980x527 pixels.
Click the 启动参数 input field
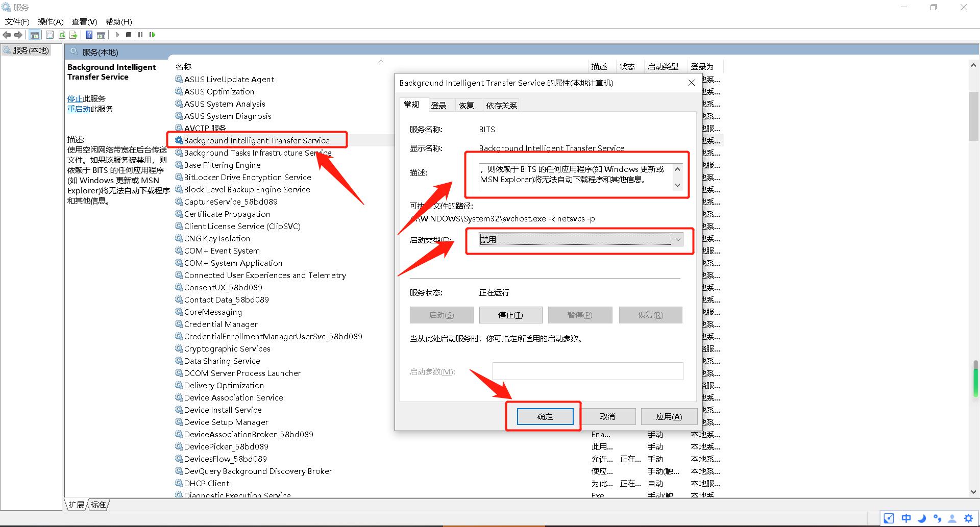587,371
